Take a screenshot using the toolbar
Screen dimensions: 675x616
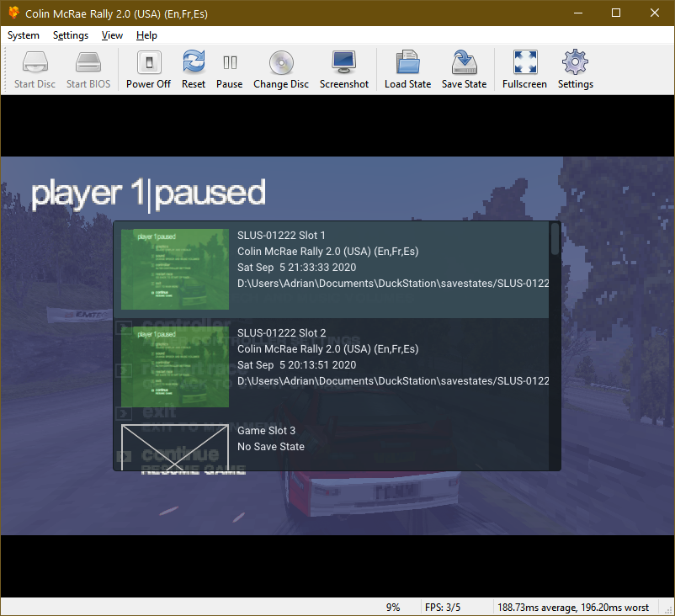click(344, 70)
